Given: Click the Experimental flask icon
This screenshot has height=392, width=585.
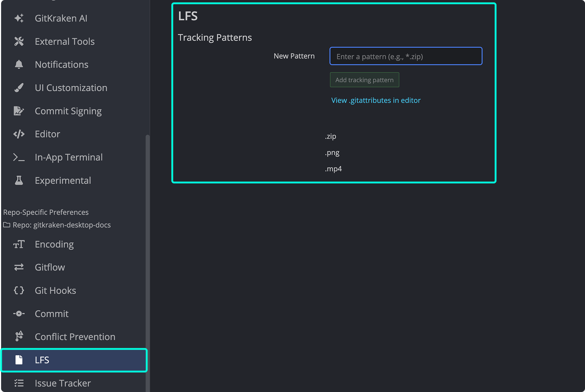Looking at the screenshot, I should pyautogui.click(x=19, y=180).
